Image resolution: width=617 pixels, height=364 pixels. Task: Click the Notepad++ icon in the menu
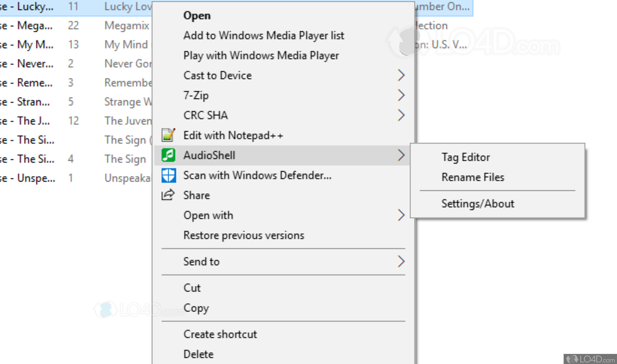coord(168,135)
